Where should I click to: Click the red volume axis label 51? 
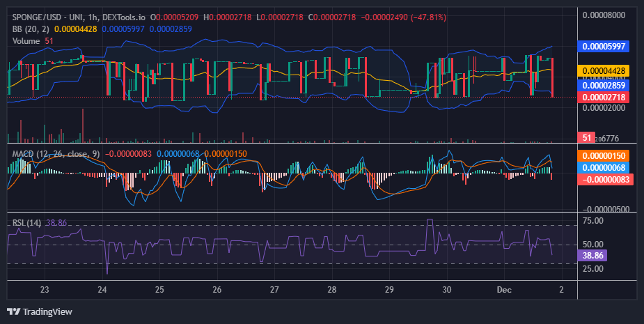click(x=586, y=138)
